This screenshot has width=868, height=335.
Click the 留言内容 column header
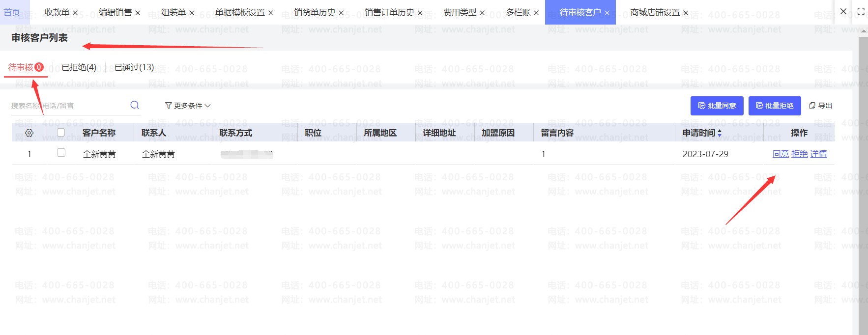pos(557,133)
